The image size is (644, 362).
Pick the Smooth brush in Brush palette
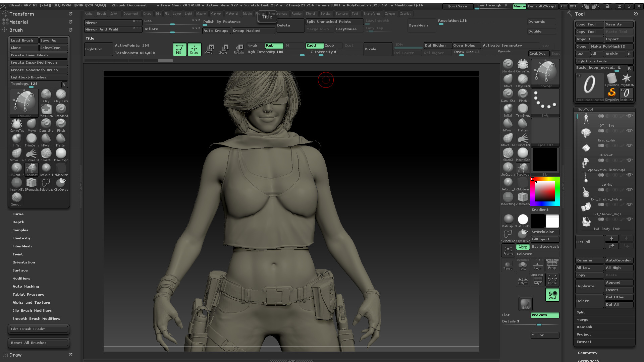(17, 199)
